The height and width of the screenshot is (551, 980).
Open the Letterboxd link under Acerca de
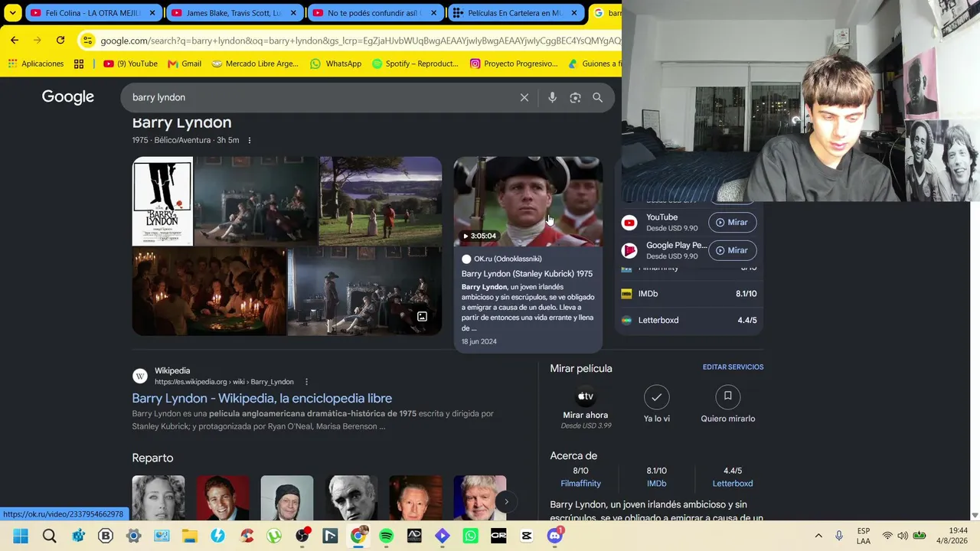pos(733,484)
